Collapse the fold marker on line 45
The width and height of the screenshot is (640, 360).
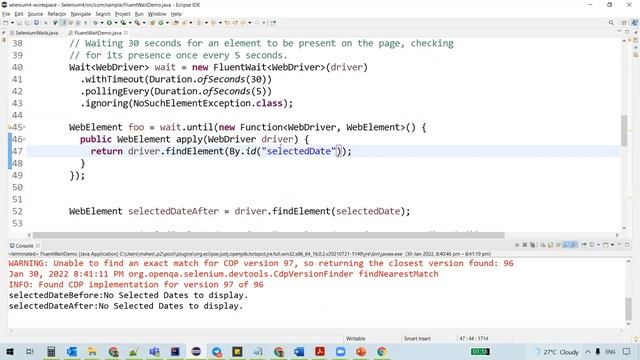24,127
